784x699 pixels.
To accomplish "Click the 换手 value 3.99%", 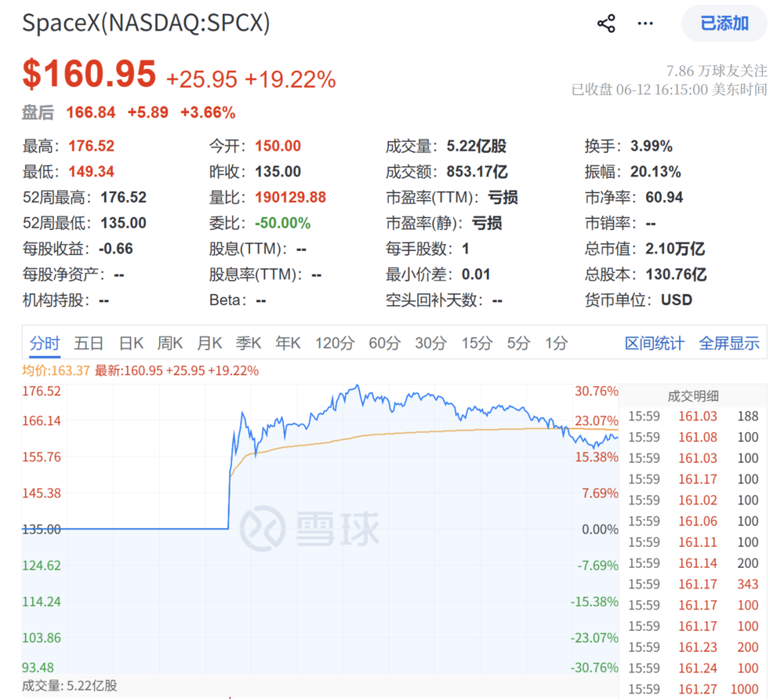I will tap(652, 146).
